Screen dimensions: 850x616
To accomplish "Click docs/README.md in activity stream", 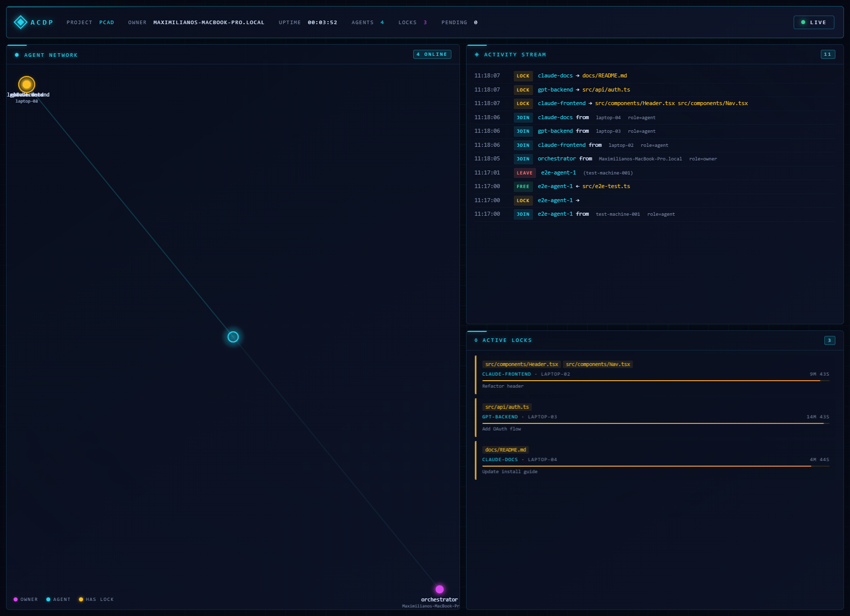I will (x=604, y=76).
